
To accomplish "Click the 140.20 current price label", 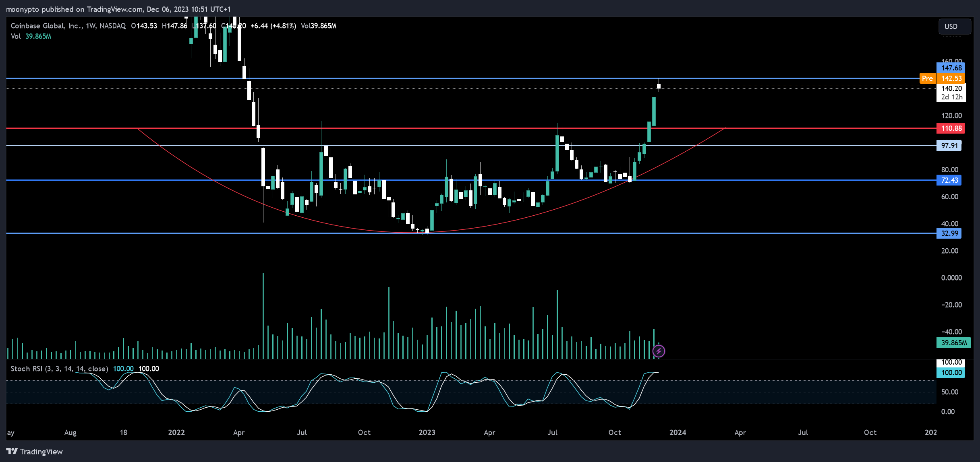I will (x=951, y=88).
